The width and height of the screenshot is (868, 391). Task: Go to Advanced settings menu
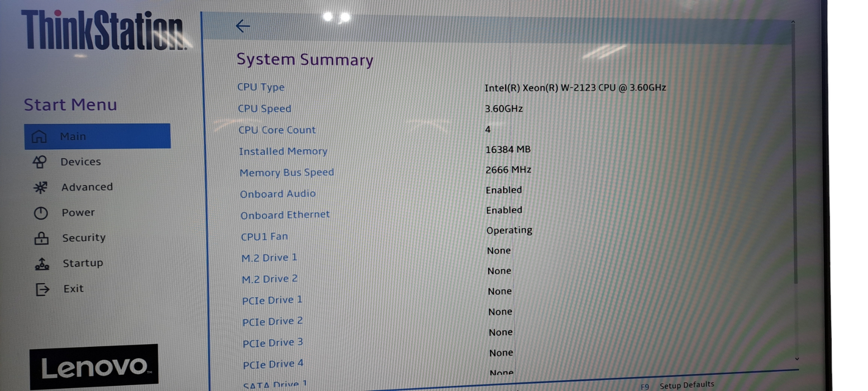click(x=87, y=187)
